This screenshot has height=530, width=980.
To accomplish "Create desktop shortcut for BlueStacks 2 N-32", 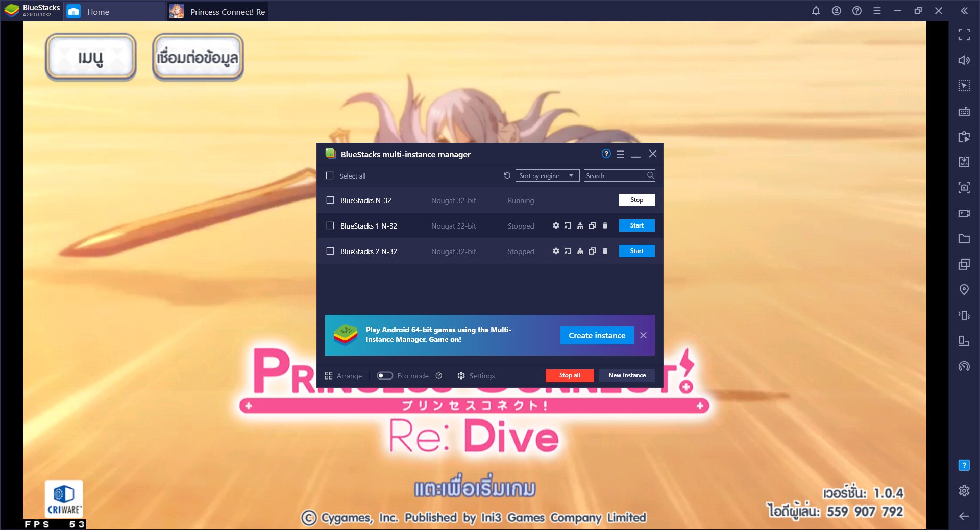I will [x=568, y=251].
